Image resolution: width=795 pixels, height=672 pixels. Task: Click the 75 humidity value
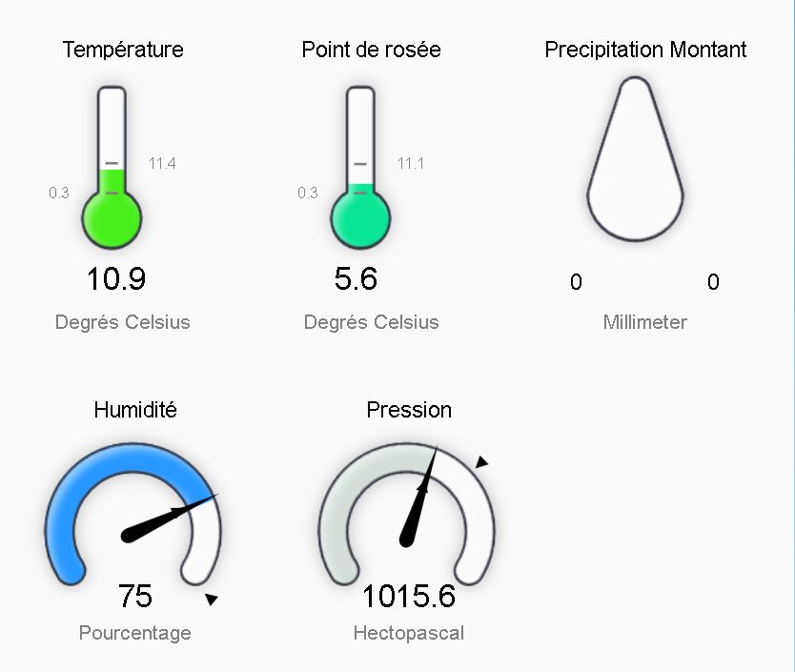tap(134, 596)
